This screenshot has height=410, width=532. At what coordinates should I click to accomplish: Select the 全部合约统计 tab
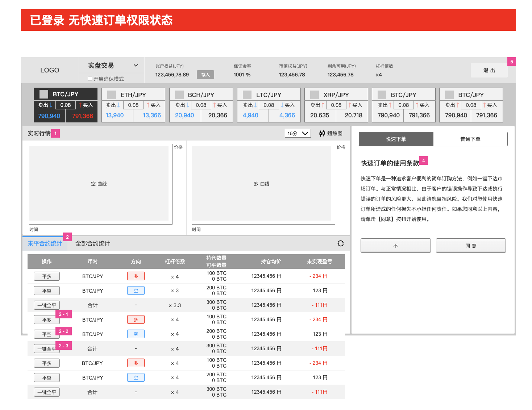point(92,243)
